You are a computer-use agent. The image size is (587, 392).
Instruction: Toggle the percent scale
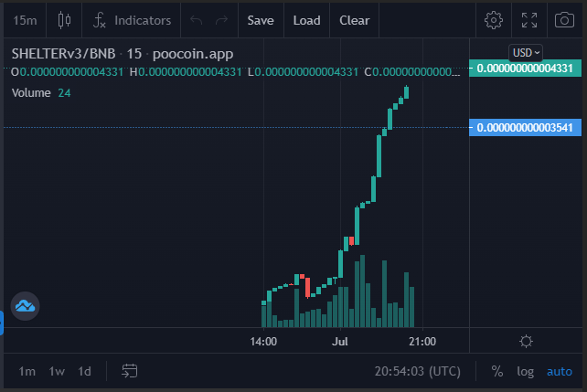point(496,371)
